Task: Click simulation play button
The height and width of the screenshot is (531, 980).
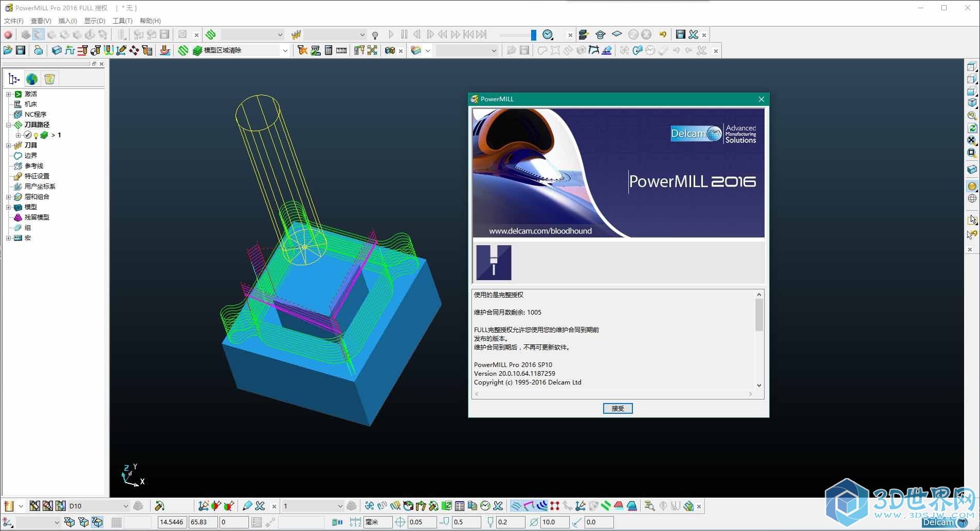Action: 391,35
